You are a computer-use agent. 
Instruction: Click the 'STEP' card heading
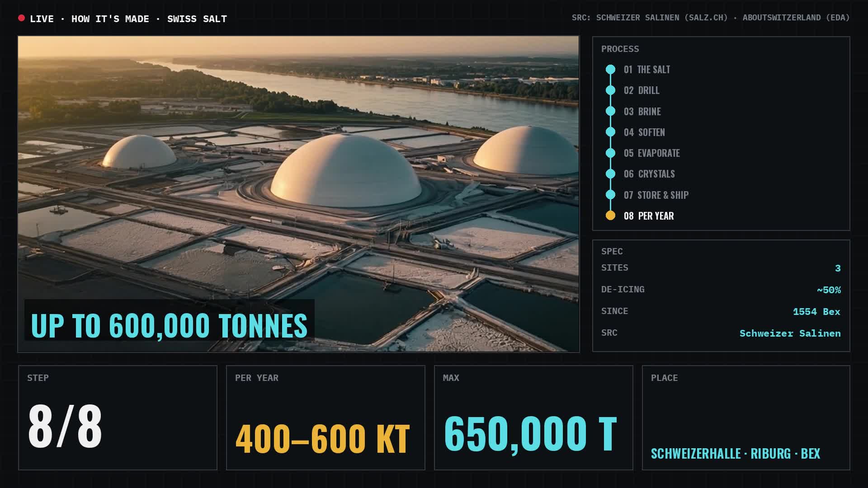(x=38, y=378)
